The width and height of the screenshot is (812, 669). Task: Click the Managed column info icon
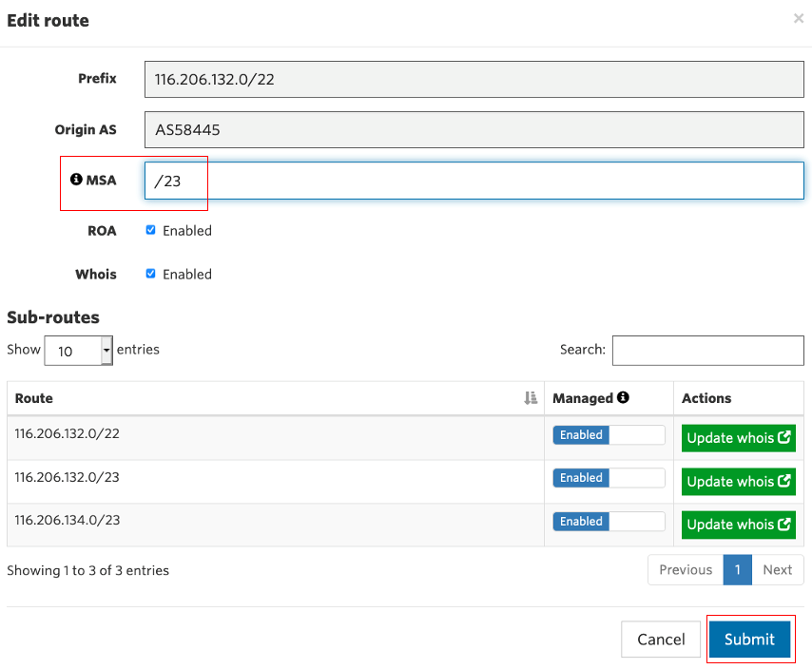click(x=623, y=397)
